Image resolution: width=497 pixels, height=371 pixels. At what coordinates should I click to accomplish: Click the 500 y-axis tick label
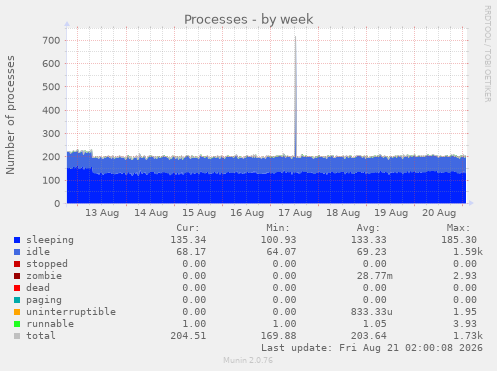pos(51,87)
